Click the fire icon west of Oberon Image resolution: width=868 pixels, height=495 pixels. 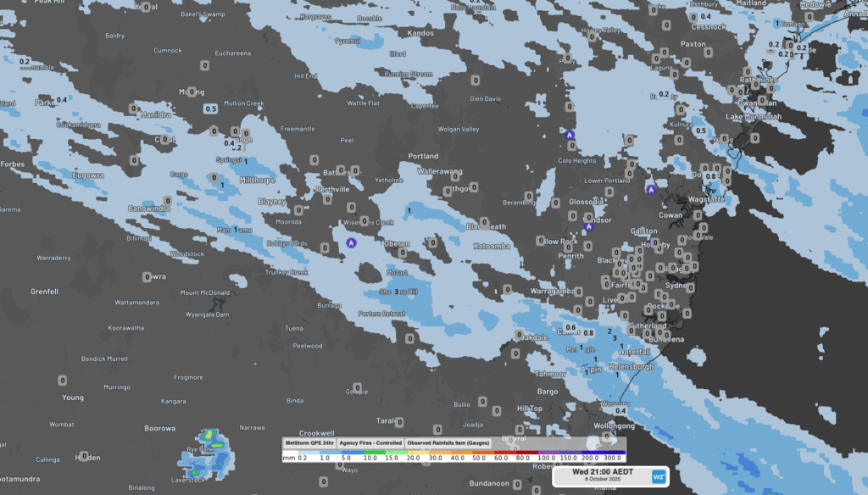(x=352, y=242)
